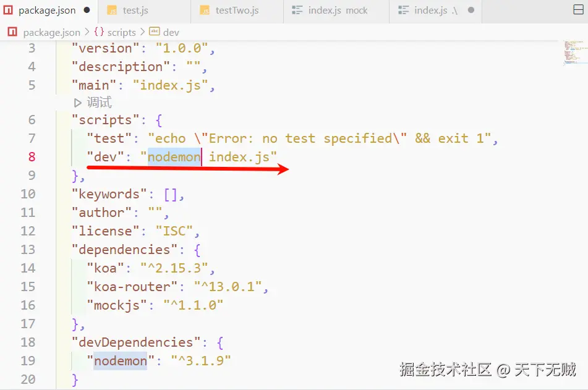Viewport: 588px width, 390px height.
Task: Click the "description" key text
Action: 121,67
